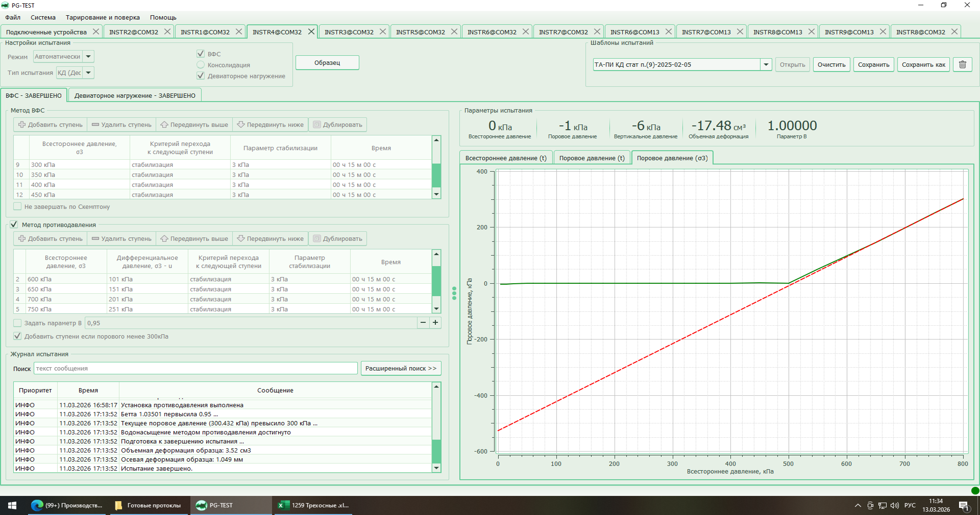Duplicate step in Метод противодавления toolbar
This screenshot has height=515, width=980.
click(337, 238)
